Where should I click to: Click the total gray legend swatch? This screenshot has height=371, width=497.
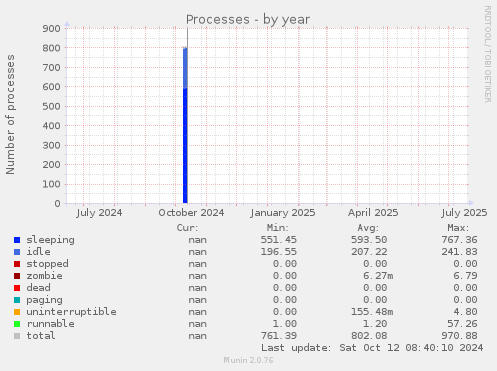(x=17, y=336)
